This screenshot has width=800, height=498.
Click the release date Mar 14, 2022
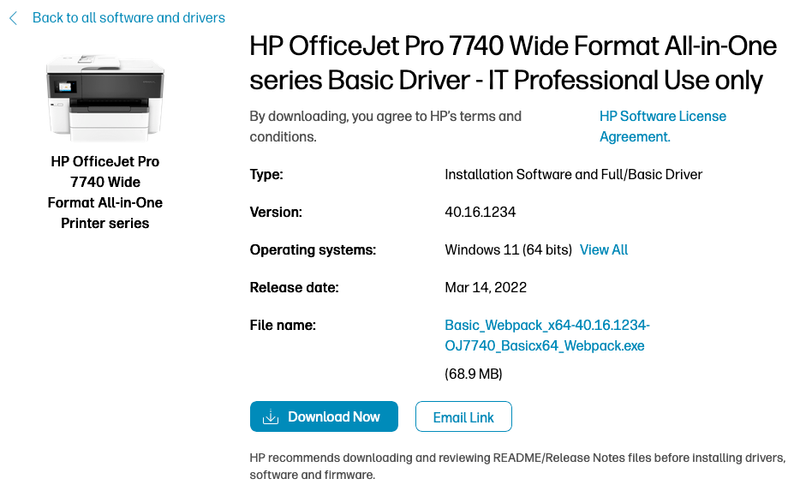[x=485, y=288]
